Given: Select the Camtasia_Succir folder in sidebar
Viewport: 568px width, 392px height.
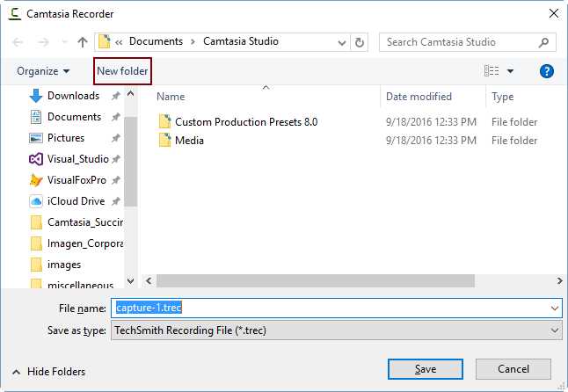Looking at the screenshot, I should (x=85, y=221).
